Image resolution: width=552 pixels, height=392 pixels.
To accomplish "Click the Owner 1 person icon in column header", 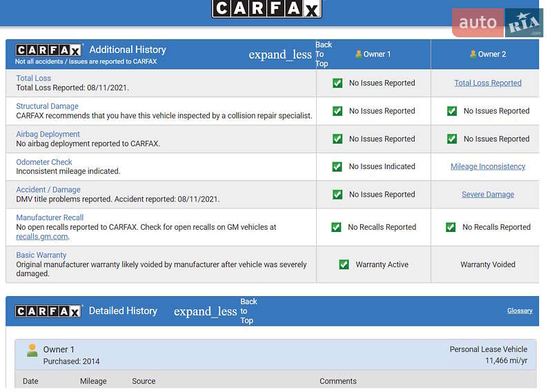I will 358,54.
